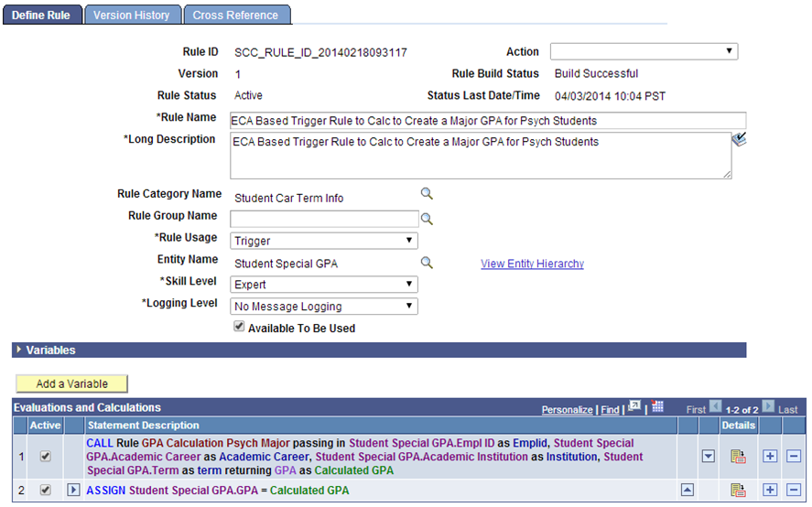Click the Active column header
This screenshot has width=812, height=507.
pos(45,426)
